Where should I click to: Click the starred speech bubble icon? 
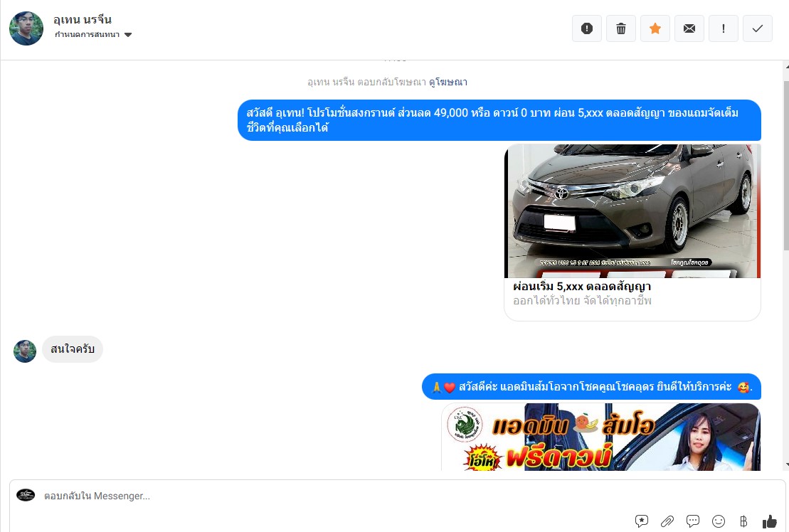click(x=642, y=521)
